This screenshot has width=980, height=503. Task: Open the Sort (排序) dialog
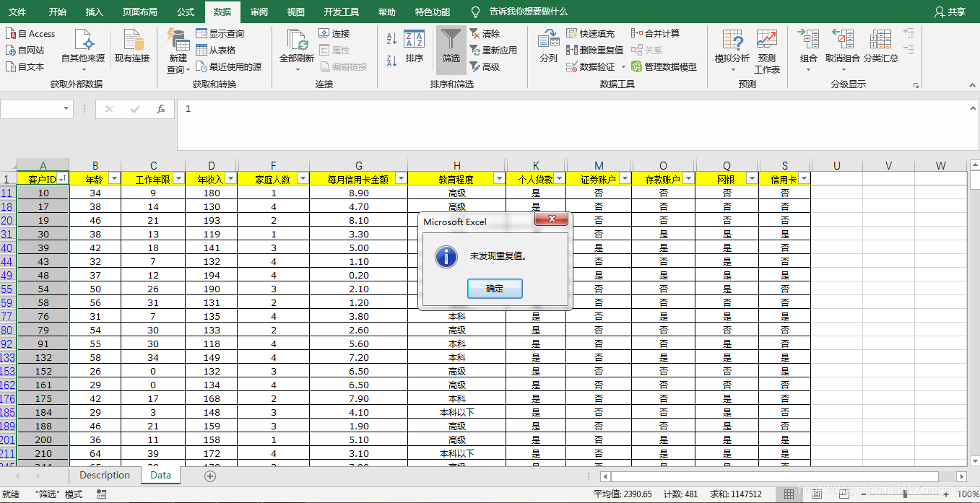(415, 47)
